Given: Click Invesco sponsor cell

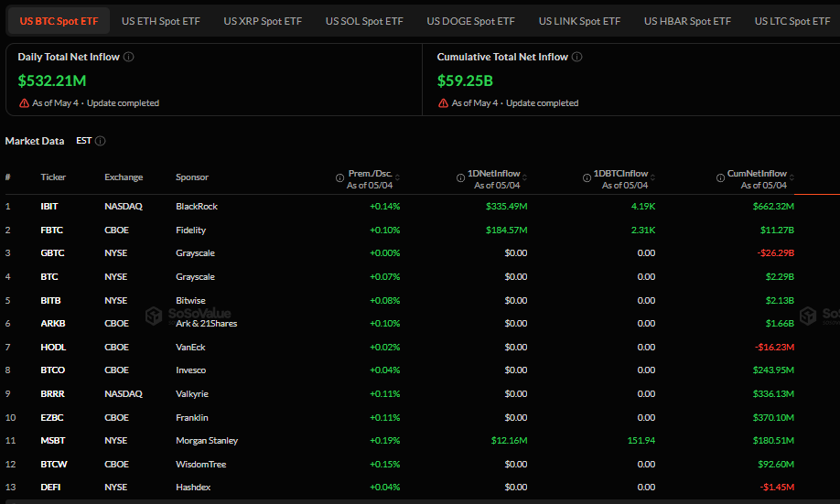Looking at the screenshot, I should (190, 370).
